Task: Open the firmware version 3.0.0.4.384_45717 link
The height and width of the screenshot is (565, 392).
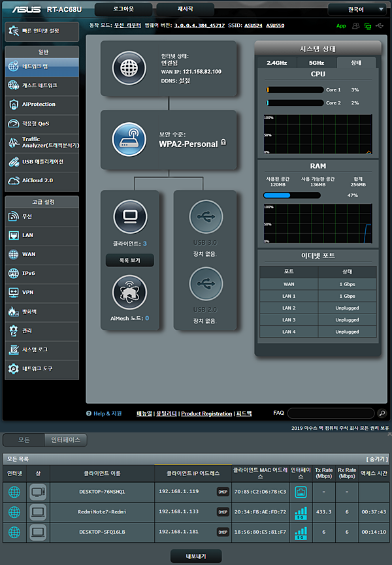Action: tap(199, 25)
